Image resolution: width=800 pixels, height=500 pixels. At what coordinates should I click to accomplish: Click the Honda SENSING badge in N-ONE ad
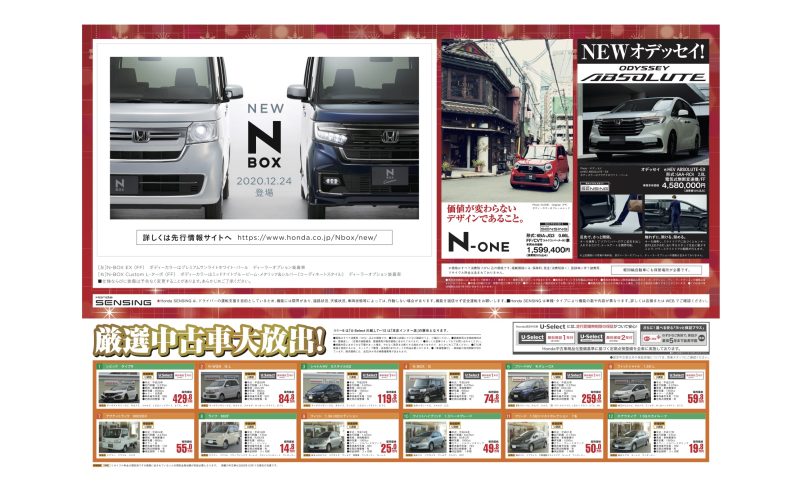point(554,227)
